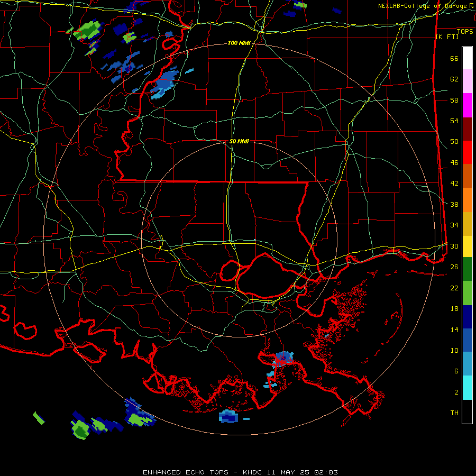
Task: Click the 18 legend value
Action: pyautogui.click(x=454, y=309)
